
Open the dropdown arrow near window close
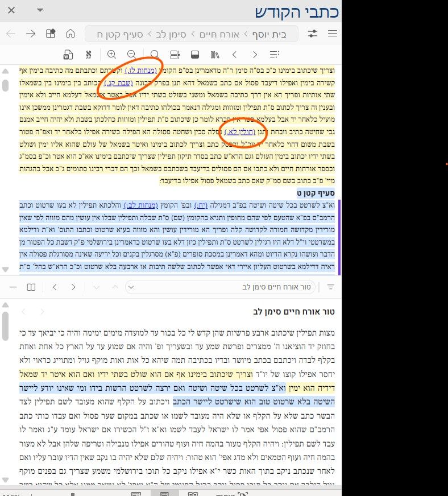pyautogui.click(x=40, y=10)
